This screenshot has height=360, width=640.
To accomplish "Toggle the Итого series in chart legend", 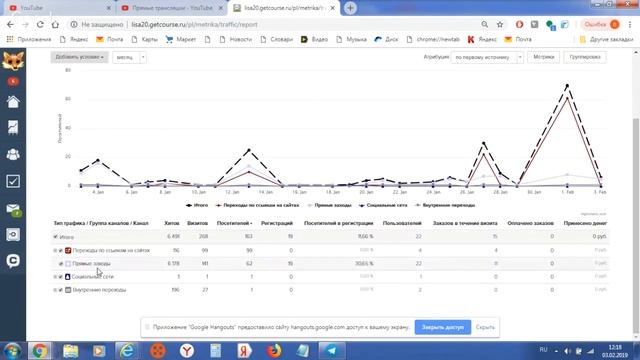I will 197,205.
